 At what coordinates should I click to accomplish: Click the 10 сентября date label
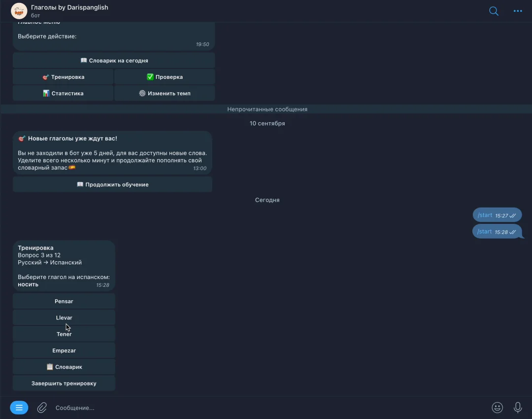tap(267, 123)
